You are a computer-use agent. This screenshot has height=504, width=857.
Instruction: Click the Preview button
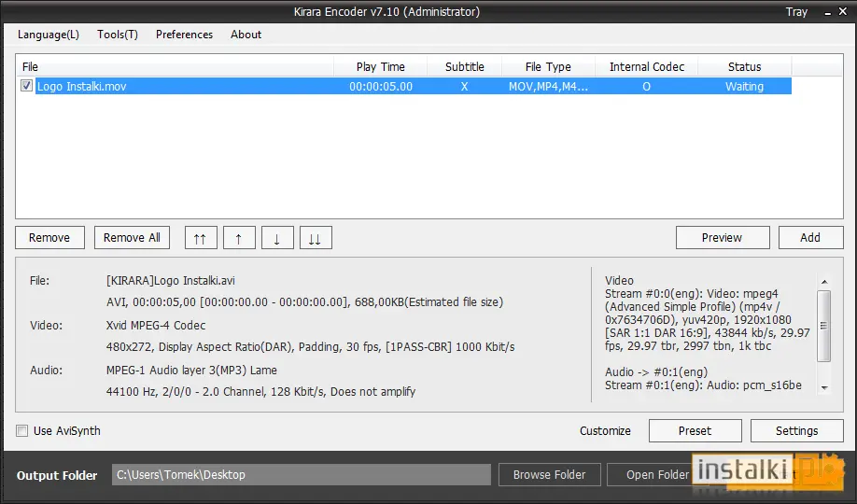coord(722,238)
